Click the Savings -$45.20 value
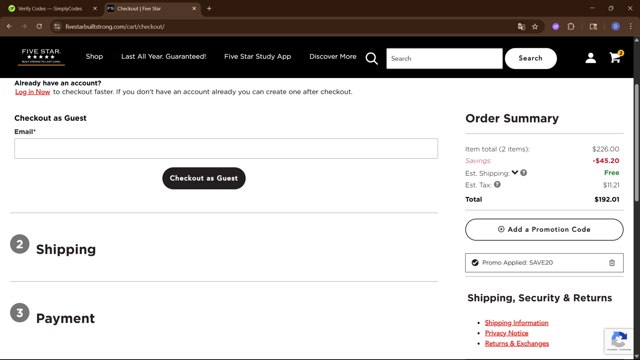This screenshot has width=640, height=360. 606,161
